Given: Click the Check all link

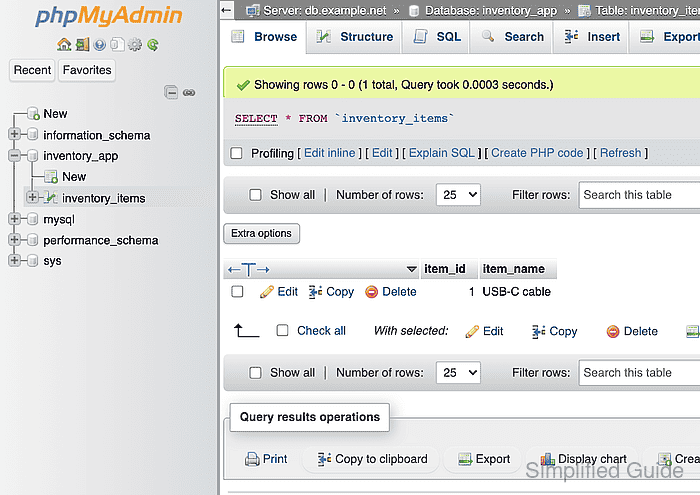Looking at the screenshot, I should [321, 331].
